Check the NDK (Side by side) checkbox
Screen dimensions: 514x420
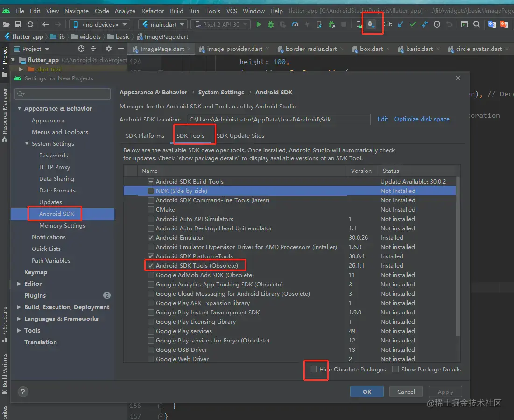point(151,191)
